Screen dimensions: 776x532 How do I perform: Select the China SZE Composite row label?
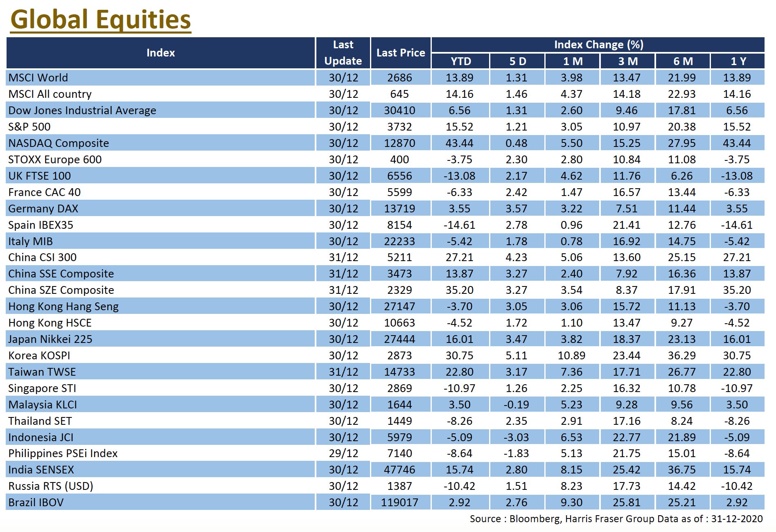pyautogui.click(x=61, y=290)
